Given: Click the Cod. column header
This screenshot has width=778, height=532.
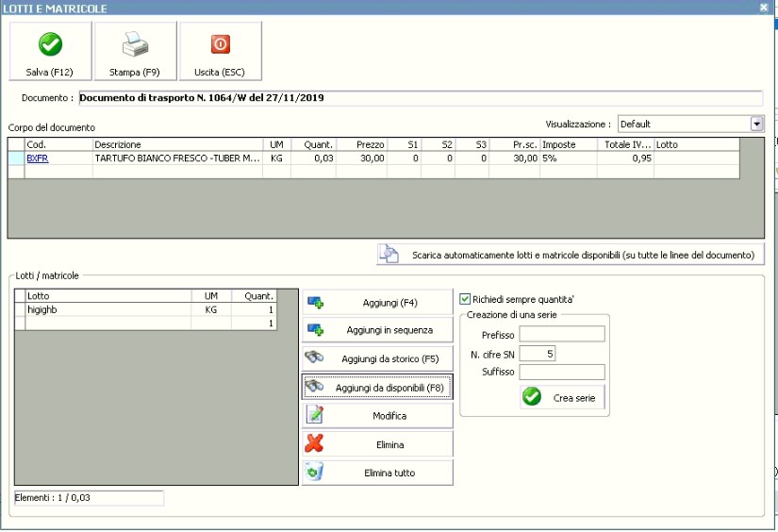Looking at the screenshot, I should (x=58, y=144).
